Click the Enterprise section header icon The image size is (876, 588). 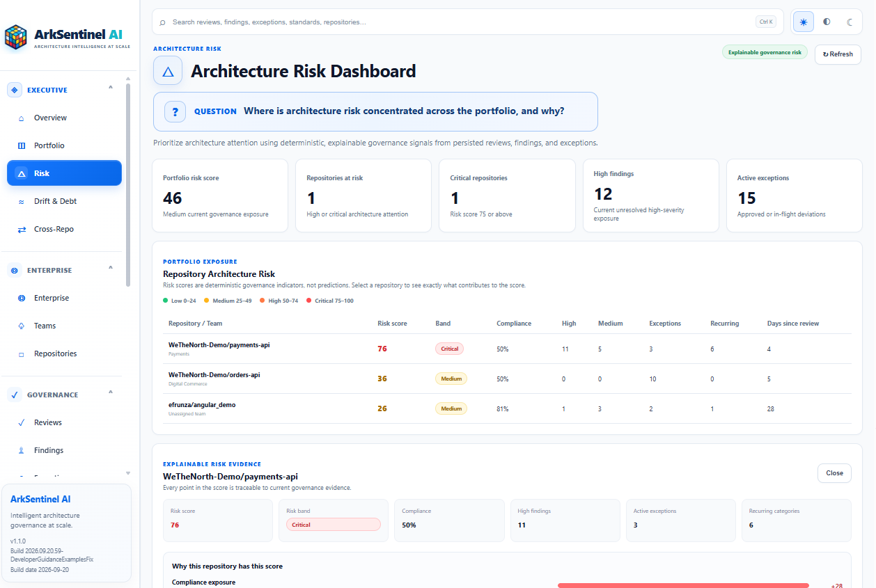click(x=15, y=270)
